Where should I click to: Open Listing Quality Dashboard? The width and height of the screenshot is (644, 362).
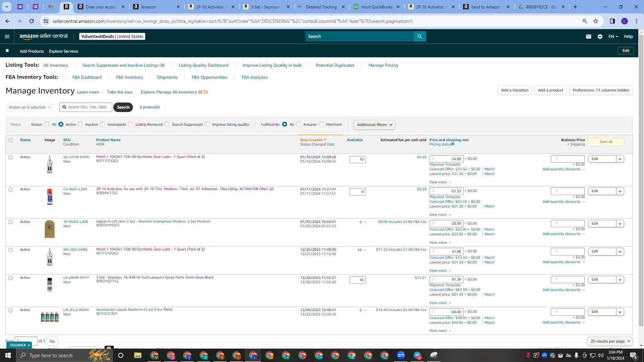pos(204,65)
